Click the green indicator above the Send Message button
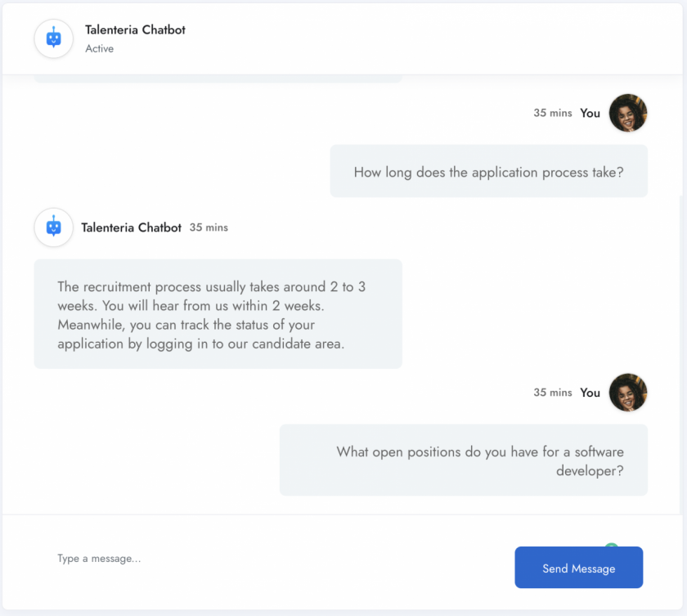Viewport: 687px width, 616px height. coord(611,545)
